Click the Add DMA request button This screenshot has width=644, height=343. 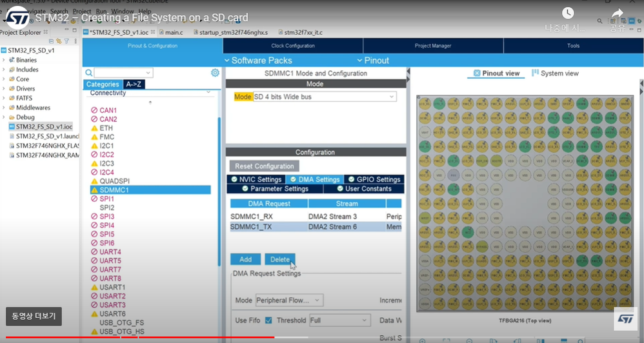(x=246, y=259)
